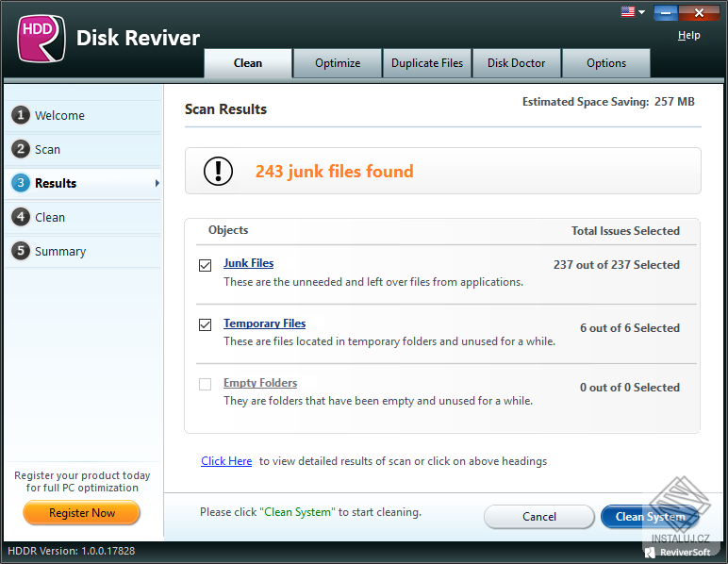The image size is (728, 564).
Task: Click the 'Click Here' detailed results link
Action: click(226, 461)
